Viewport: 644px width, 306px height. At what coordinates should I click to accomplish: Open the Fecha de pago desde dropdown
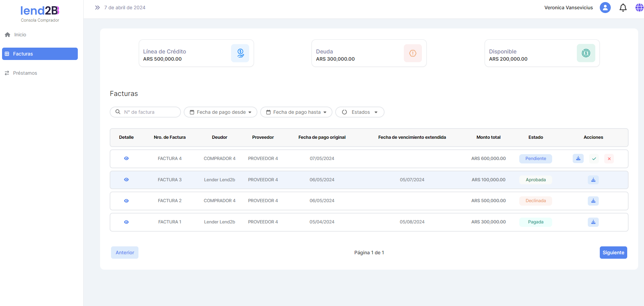[x=220, y=112]
